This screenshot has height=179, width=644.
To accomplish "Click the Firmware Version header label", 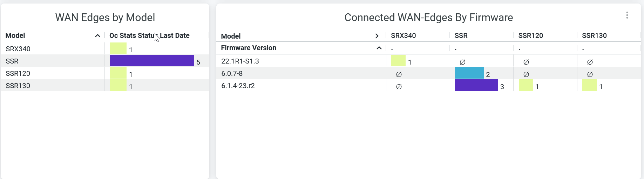I will (x=249, y=48).
